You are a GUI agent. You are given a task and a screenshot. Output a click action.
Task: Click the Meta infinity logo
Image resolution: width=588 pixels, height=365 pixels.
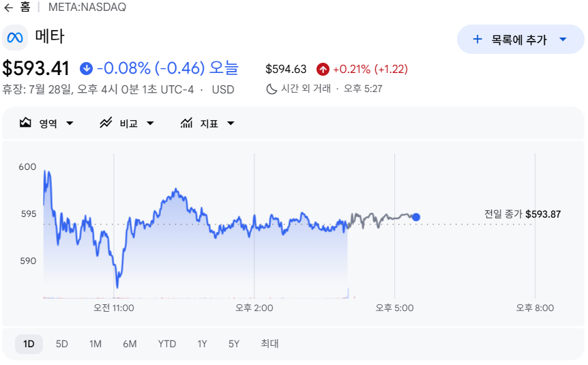15,38
